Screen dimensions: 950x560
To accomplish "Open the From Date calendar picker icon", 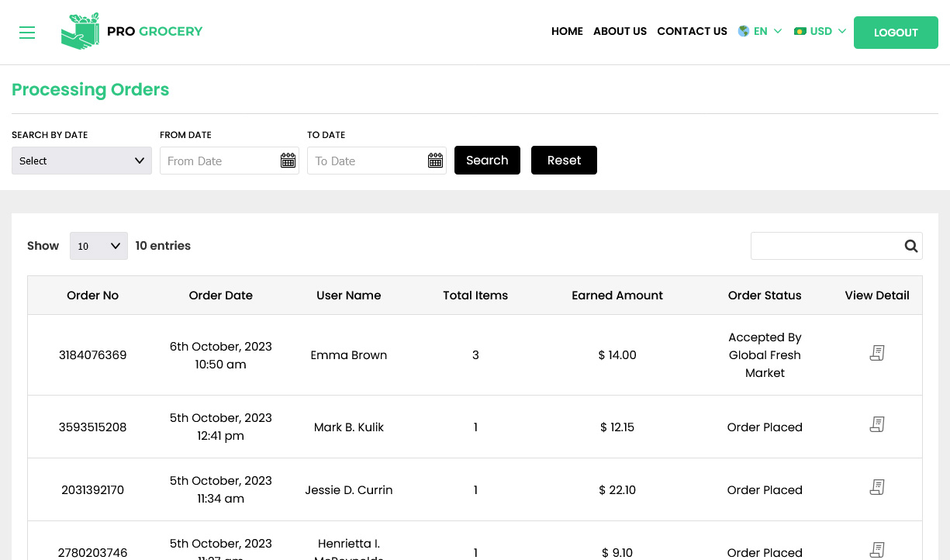I will tap(288, 161).
